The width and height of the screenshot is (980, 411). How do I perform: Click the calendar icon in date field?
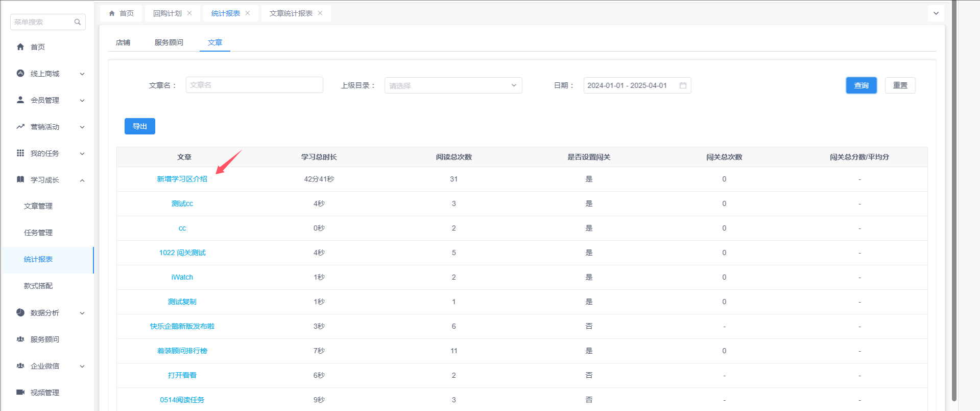683,85
